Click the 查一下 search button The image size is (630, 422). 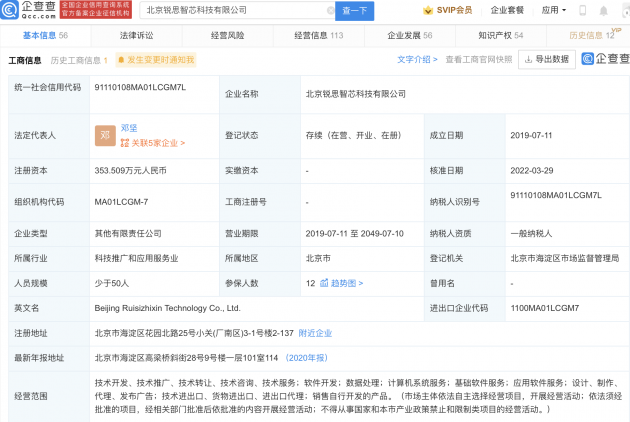point(354,11)
